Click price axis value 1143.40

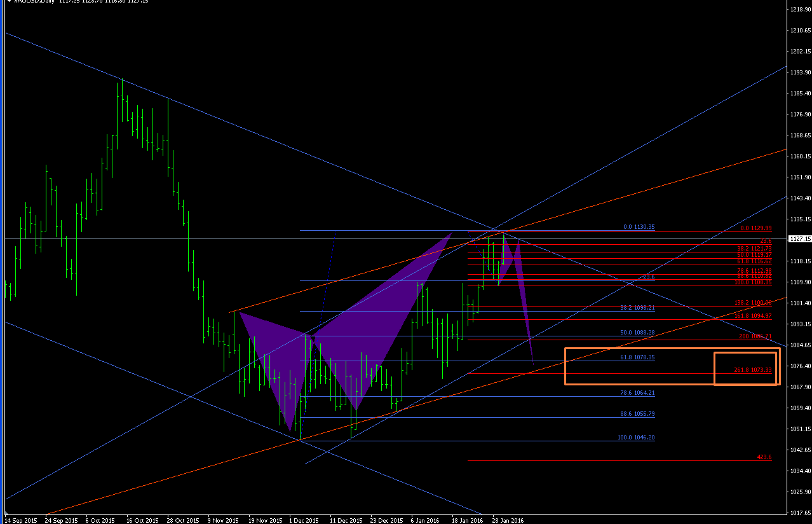[800, 198]
